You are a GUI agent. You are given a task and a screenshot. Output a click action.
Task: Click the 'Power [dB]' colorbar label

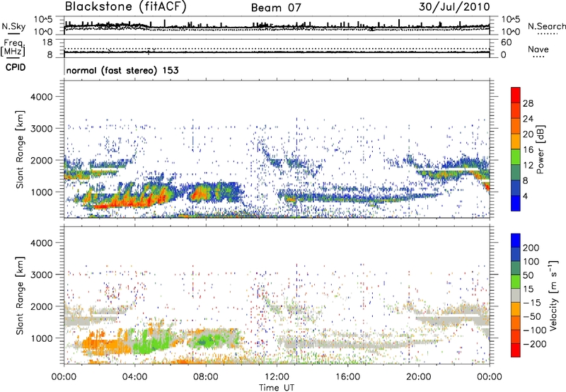[540, 149]
